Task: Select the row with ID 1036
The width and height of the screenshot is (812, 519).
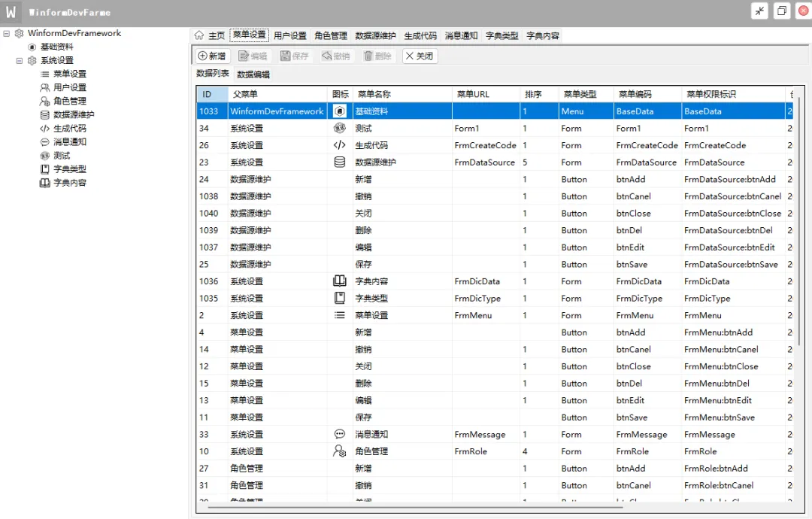Action: [x=209, y=281]
